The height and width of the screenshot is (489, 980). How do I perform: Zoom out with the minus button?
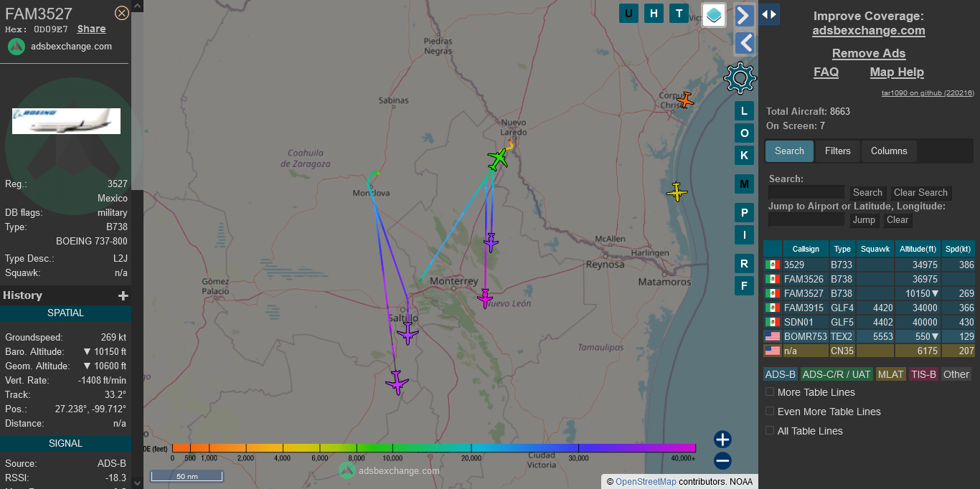click(x=722, y=461)
